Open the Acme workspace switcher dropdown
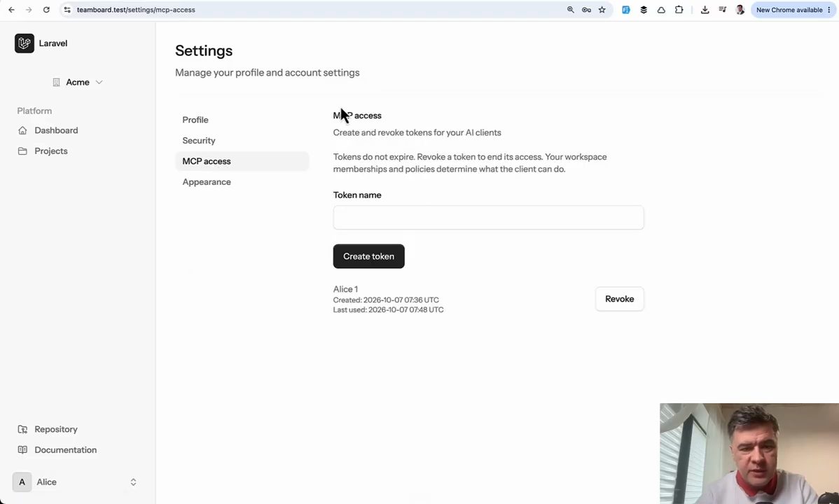 pos(78,82)
